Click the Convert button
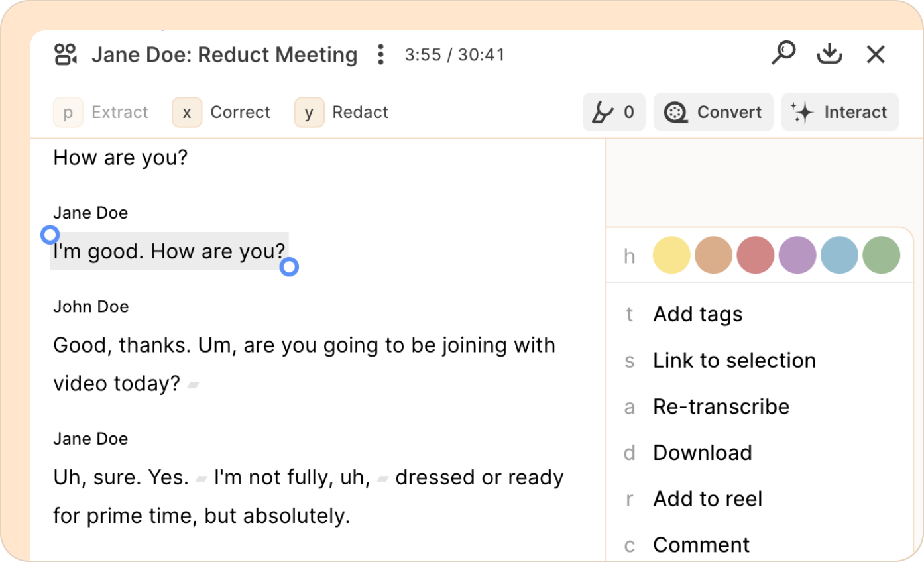 pos(713,112)
